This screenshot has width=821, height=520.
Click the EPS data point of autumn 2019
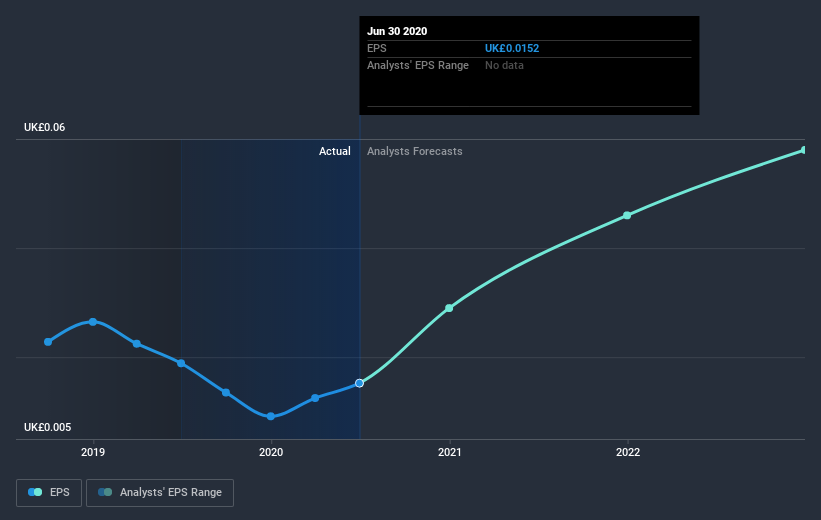pyautogui.click(x=226, y=392)
